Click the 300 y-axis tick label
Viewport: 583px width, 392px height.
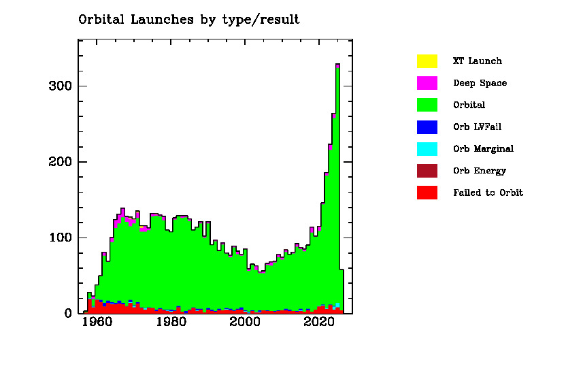[x=59, y=86]
